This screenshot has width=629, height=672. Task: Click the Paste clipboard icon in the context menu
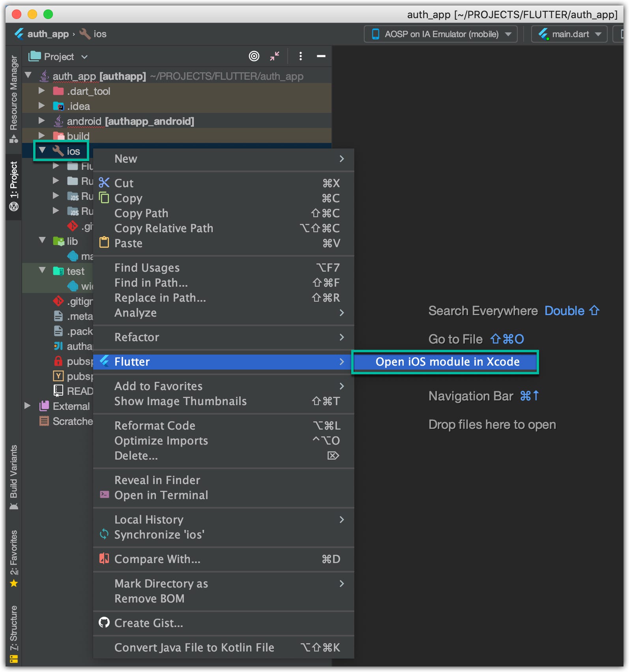(x=104, y=242)
